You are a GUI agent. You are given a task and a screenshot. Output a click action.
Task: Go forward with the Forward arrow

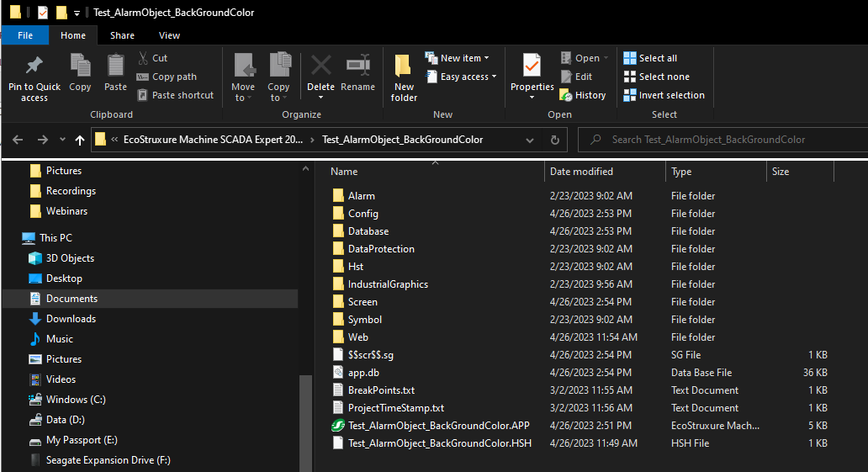[x=43, y=140]
